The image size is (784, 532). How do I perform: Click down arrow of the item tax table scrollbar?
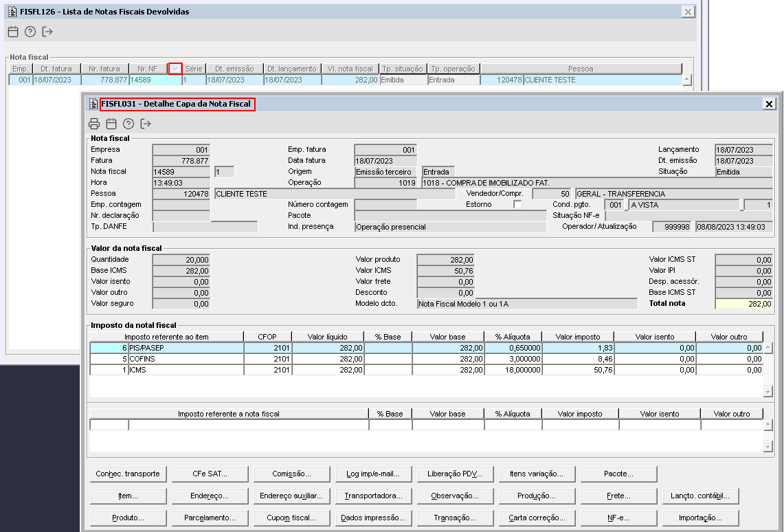pos(768,391)
